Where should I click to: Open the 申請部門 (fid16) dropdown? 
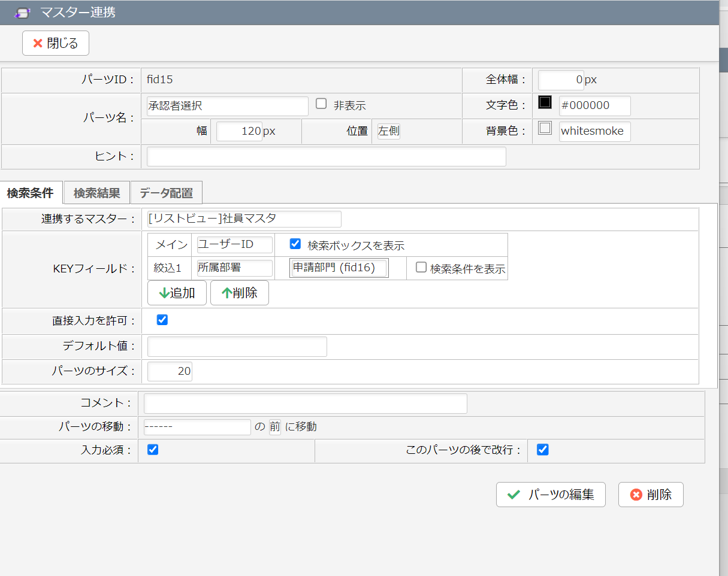pyautogui.click(x=339, y=268)
